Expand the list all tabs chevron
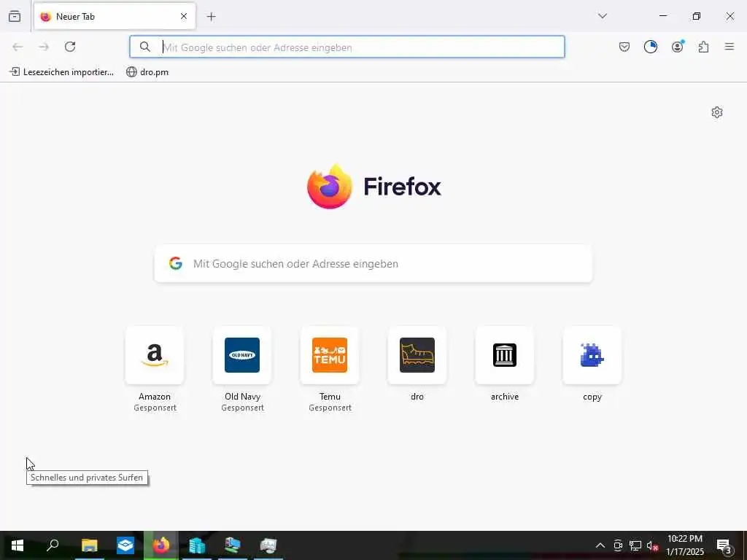The height and width of the screenshot is (560, 747). [x=603, y=16]
